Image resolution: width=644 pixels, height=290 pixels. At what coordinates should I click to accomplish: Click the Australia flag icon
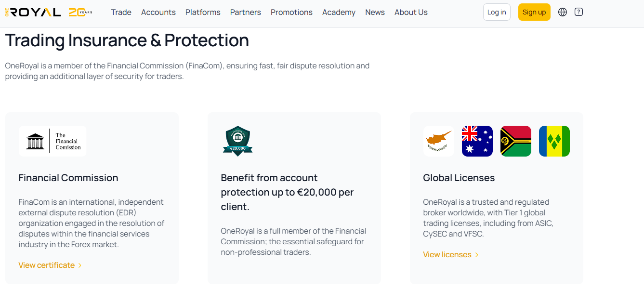pyautogui.click(x=477, y=141)
